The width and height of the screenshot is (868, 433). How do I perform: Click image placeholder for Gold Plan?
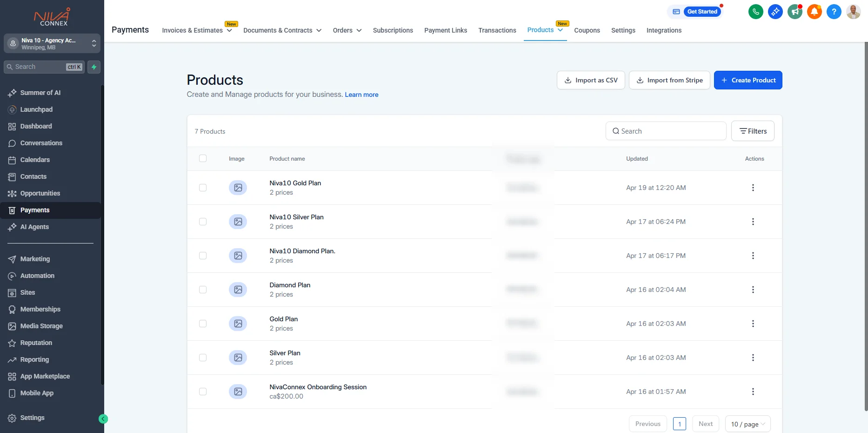pyautogui.click(x=238, y=324)
